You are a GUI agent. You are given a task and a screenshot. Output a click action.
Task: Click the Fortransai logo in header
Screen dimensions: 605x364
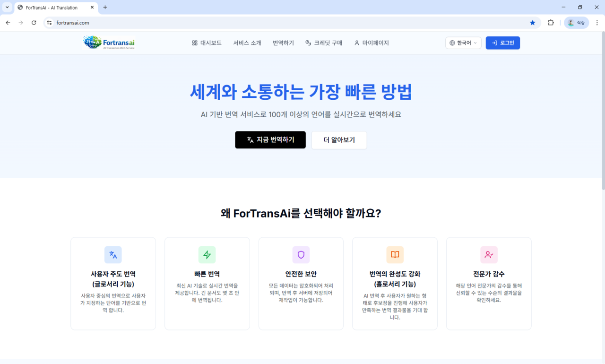point(109,43)
